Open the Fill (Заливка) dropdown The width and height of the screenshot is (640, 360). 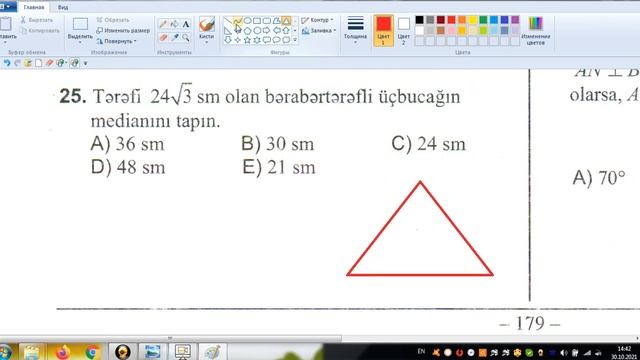319,31
